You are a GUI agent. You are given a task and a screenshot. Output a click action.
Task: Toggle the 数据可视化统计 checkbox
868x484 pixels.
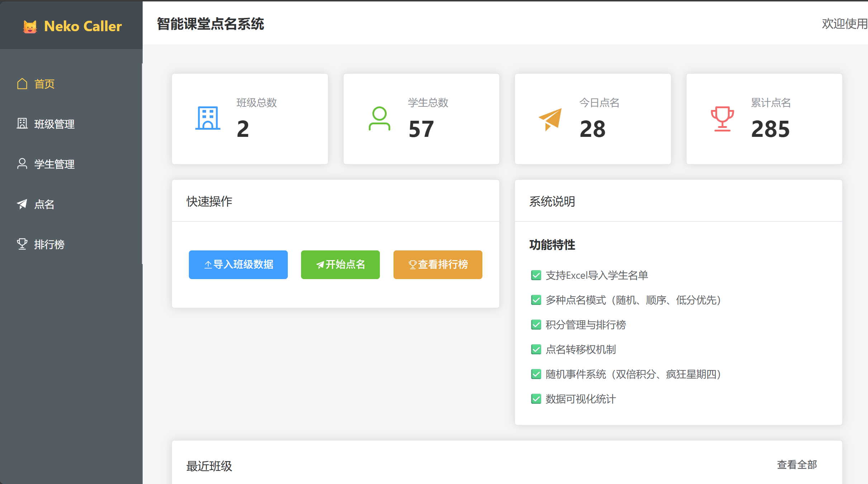coord(536,399)
